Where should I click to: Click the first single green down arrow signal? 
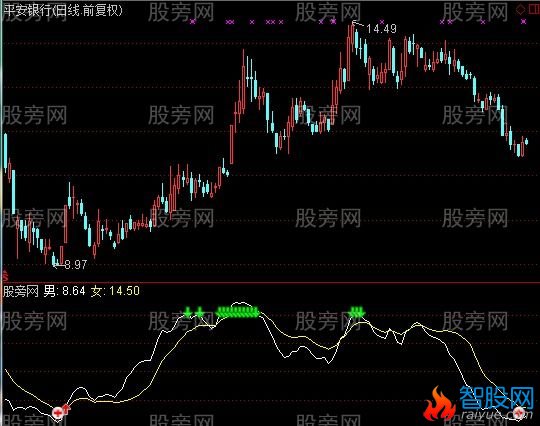coord(187,312)
